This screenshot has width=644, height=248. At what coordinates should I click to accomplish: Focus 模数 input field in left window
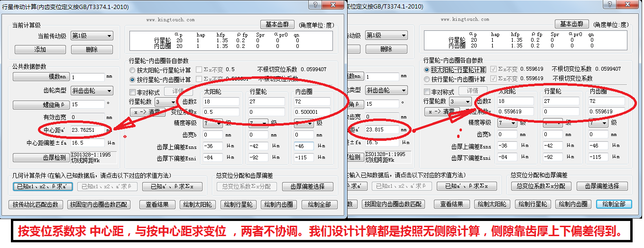[87, 76]
